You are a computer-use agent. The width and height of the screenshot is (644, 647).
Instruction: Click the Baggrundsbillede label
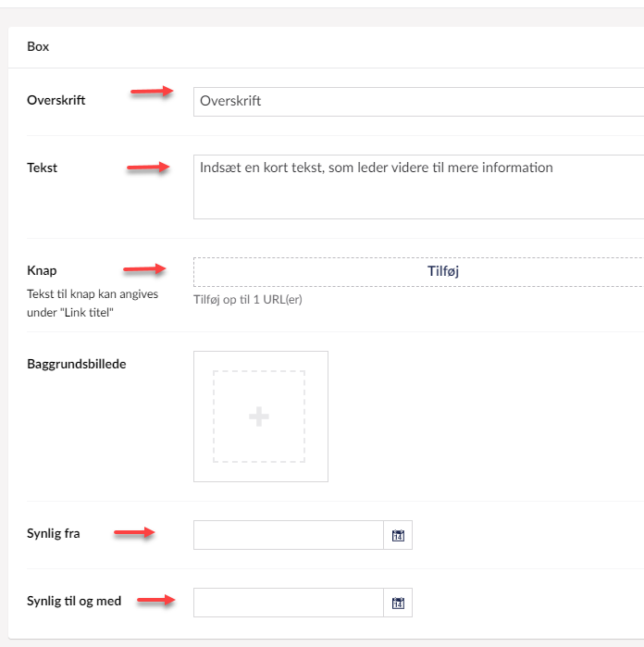pos(77,364)
